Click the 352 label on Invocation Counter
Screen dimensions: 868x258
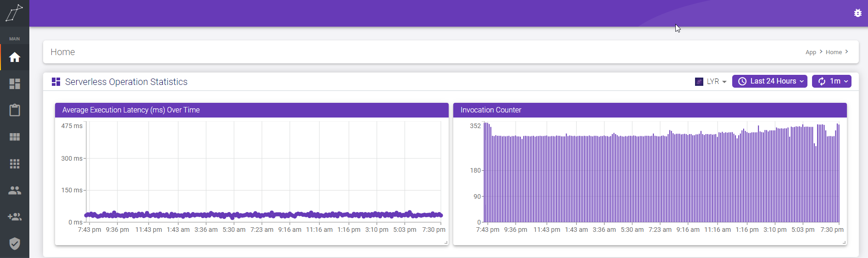tap(475, 126)
